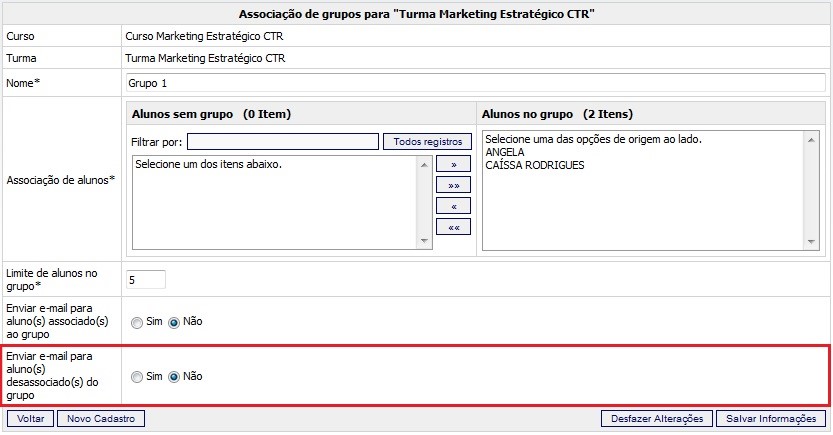Click the Novo Cadastro button

click(101, 419)
